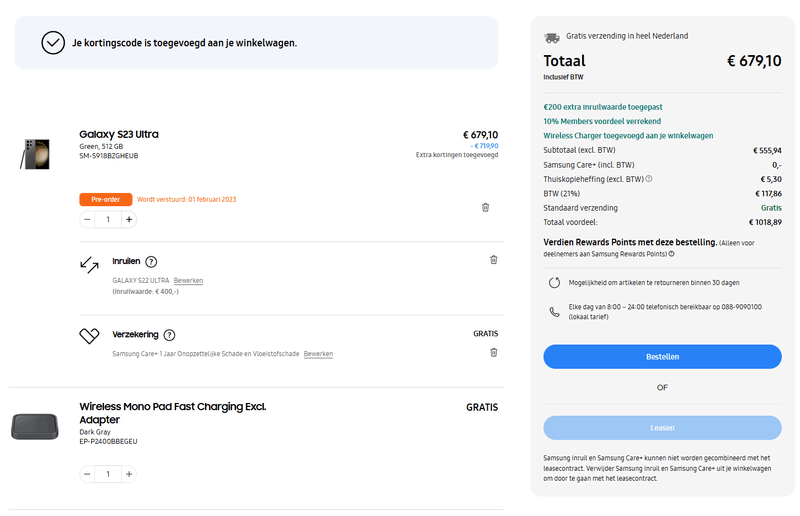800x516 pixels.
Task: Open the Wireless Mono Pad product image
Action: tap(36, 426)
